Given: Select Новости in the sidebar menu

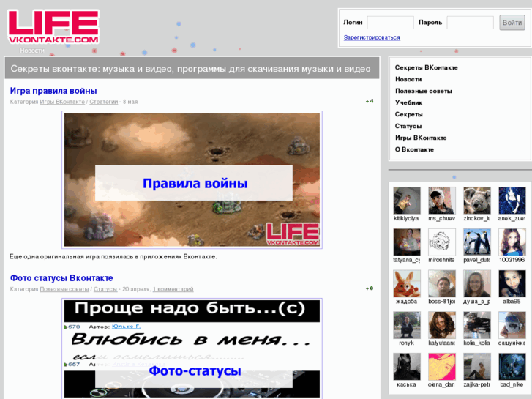Looking at the screenshot, I should click(408, 79).
